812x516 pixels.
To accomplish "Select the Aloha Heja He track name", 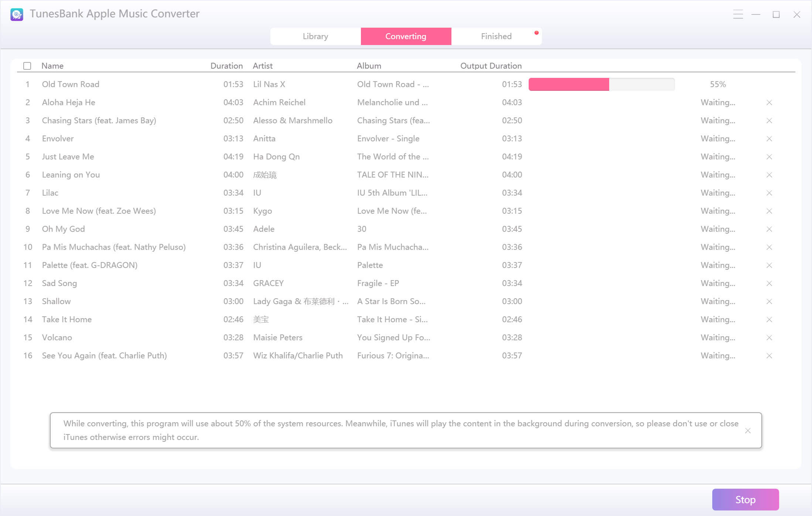I will pos(69,102).
